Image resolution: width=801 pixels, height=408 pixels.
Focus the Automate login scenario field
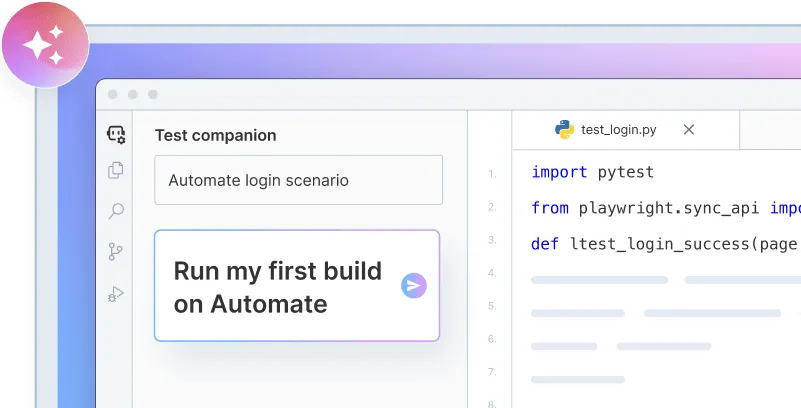(x=298, y=180)
